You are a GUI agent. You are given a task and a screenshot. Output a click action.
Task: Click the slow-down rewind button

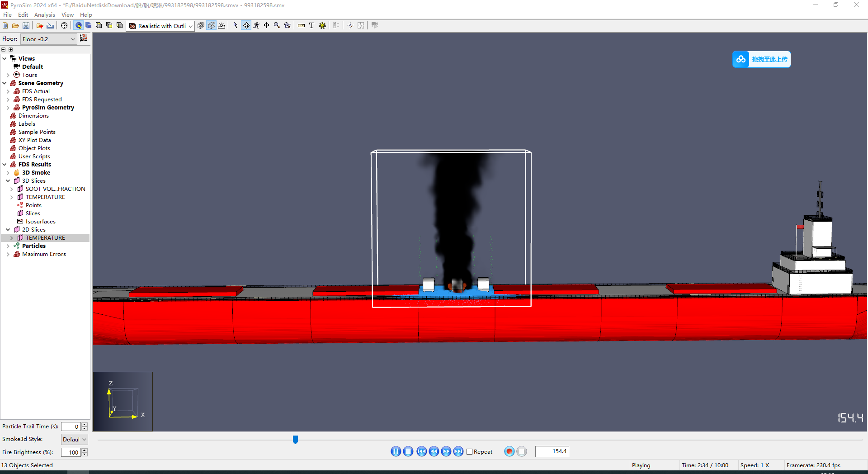coord(434,451)
